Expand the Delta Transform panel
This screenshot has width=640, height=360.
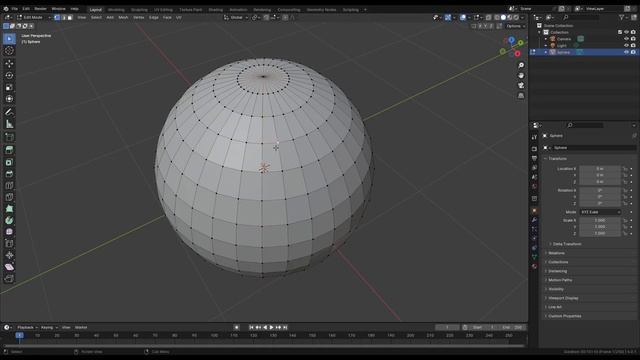[x=567, y=244]
